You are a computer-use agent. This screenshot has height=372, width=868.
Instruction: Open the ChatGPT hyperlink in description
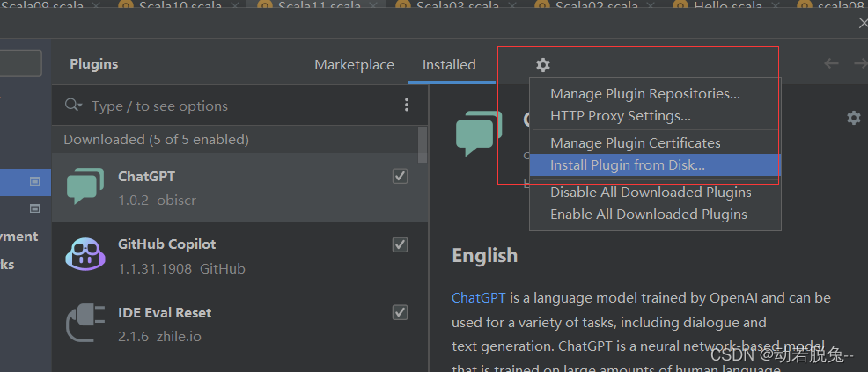tap(479, 298)
